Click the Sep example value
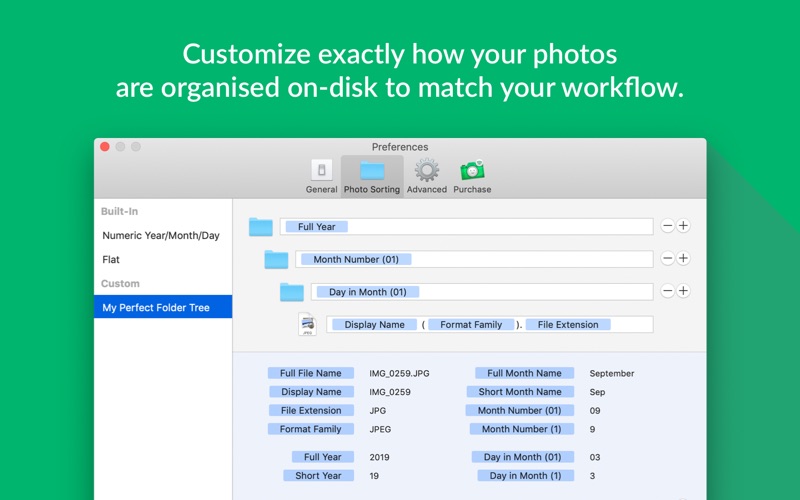Viewport: 800px width, 500px height. (597, 392)
